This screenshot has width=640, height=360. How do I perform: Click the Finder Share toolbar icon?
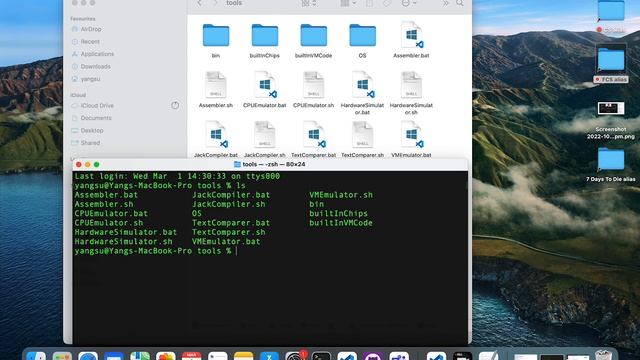click(x=369, y=3)
